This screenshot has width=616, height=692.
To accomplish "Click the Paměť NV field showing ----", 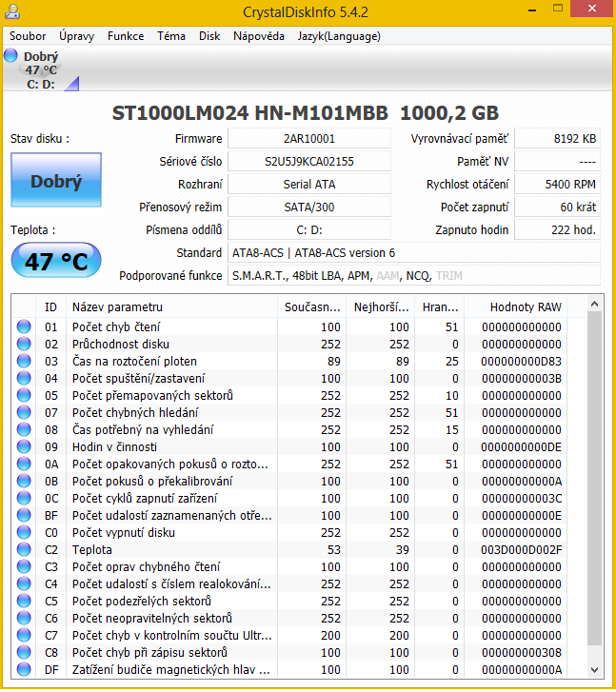I will click(x=557, y=162).
